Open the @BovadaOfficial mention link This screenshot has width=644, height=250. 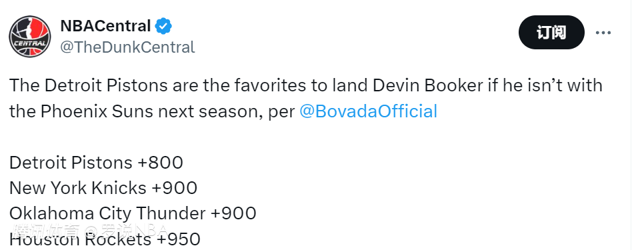[368, 111]
